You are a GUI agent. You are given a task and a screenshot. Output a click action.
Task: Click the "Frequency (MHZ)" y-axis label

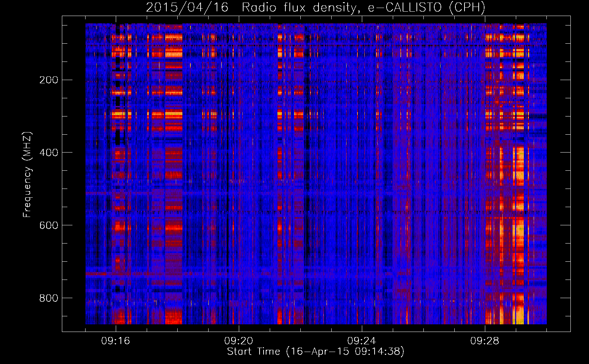pyautogui.click(x=27, y=175)
